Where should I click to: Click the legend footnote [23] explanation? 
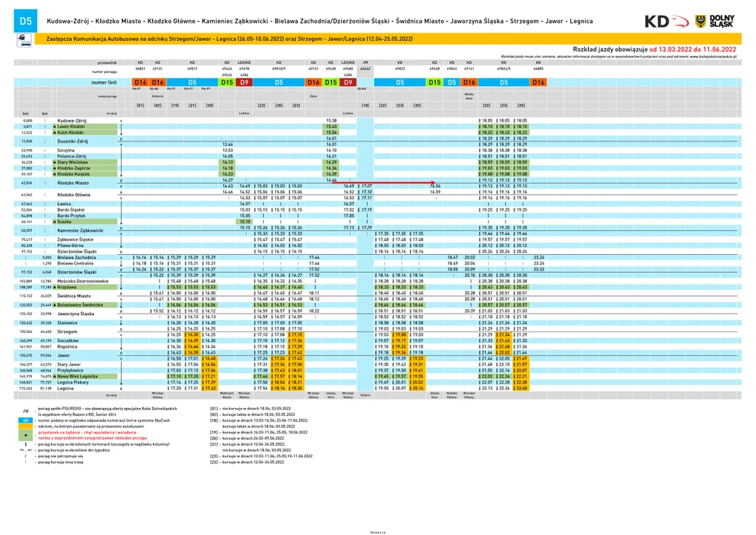[x=247, y=462]
